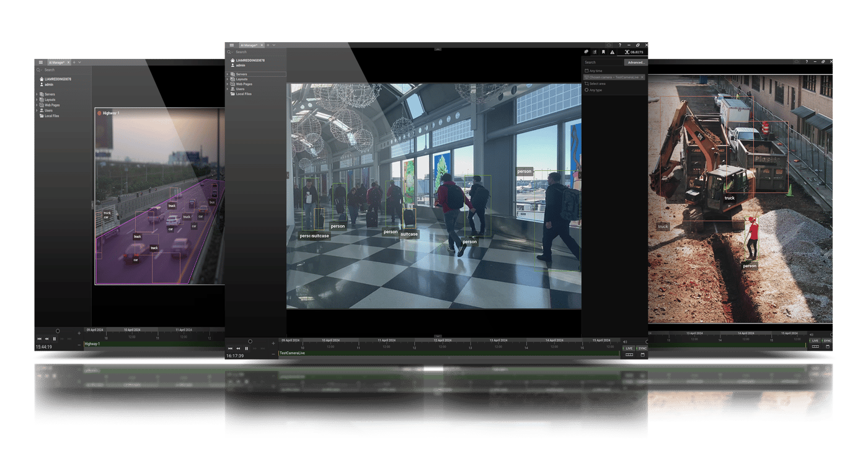Viewport: 868px width, 471px height.
Task: Open the Notifications tab left of Motion
Action: 586,52
